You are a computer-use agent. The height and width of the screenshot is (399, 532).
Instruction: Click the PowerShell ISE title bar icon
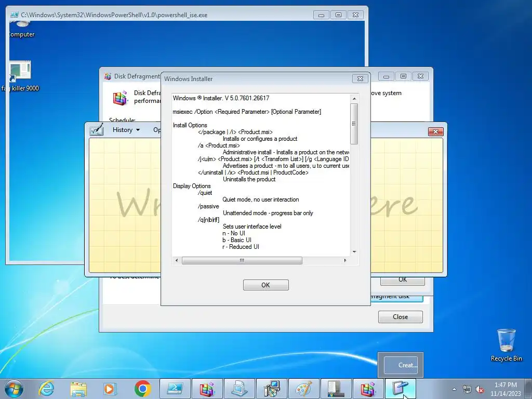click(x=14, y=15)
